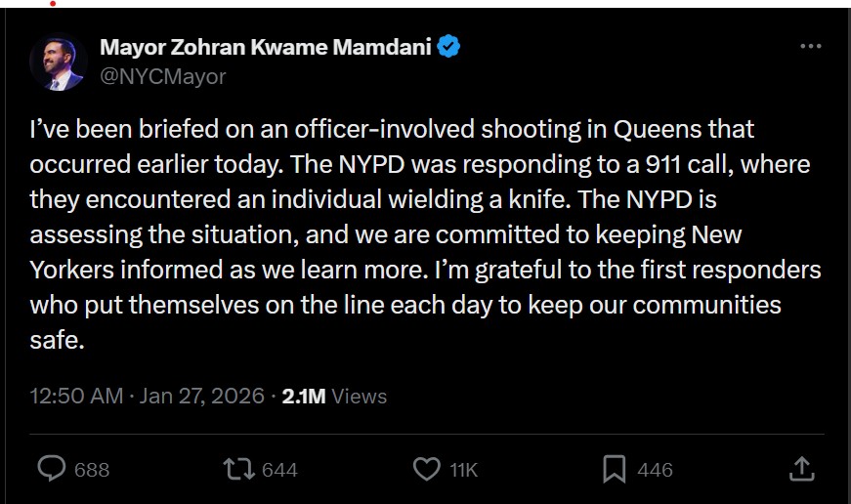Click the blue verified checkmark badge

[448, 46]
